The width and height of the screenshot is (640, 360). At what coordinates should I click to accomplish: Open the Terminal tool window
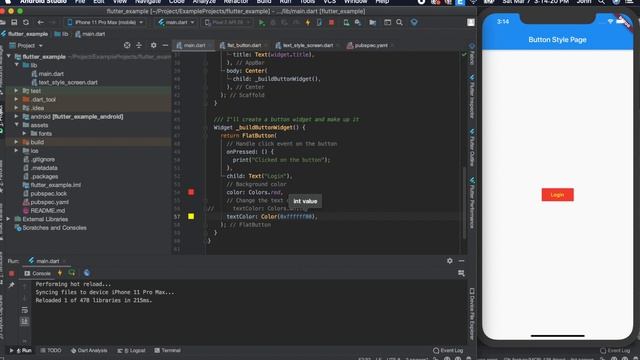pos(168,350)
